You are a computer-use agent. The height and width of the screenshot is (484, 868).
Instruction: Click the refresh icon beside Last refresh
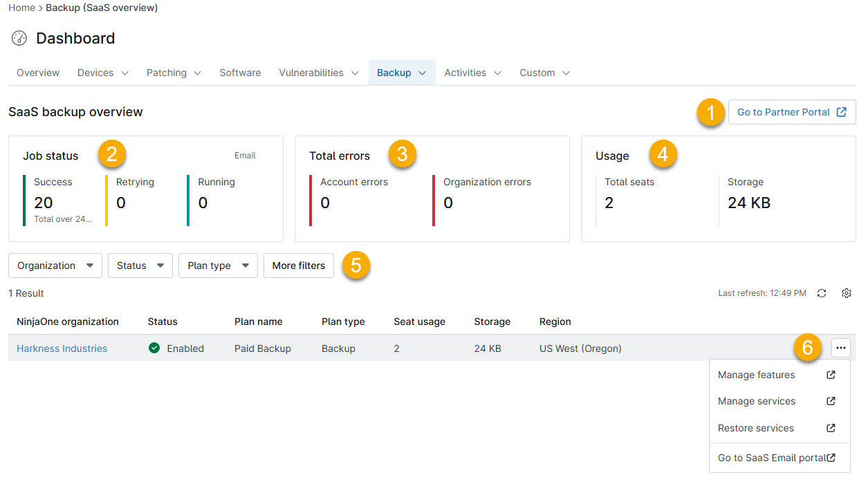coord(822,293)
